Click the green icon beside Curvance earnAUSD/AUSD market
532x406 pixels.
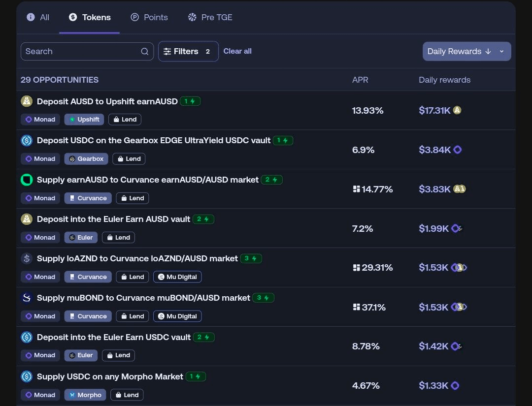coord(27,180)
